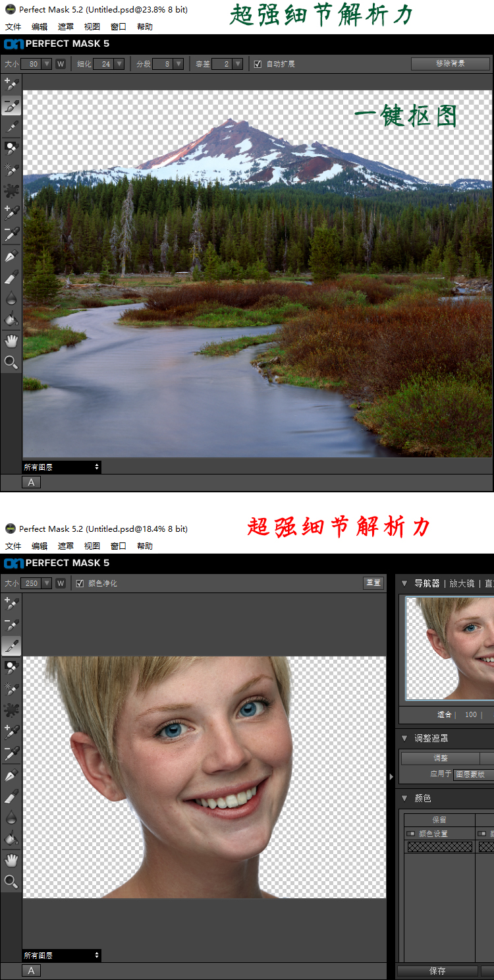Select the Color Spill Brush in the 23.8% window
Screen dimensions: 494x980
(x=11, y=169)
